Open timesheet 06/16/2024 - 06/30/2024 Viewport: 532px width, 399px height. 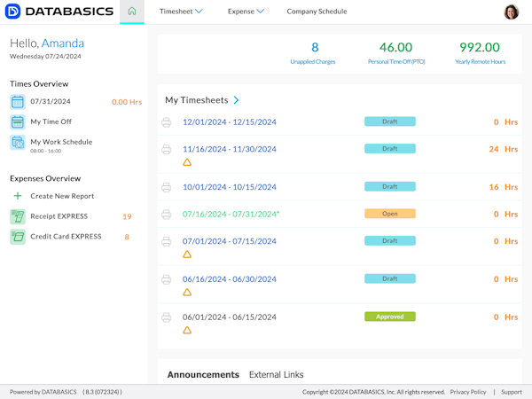230,279
